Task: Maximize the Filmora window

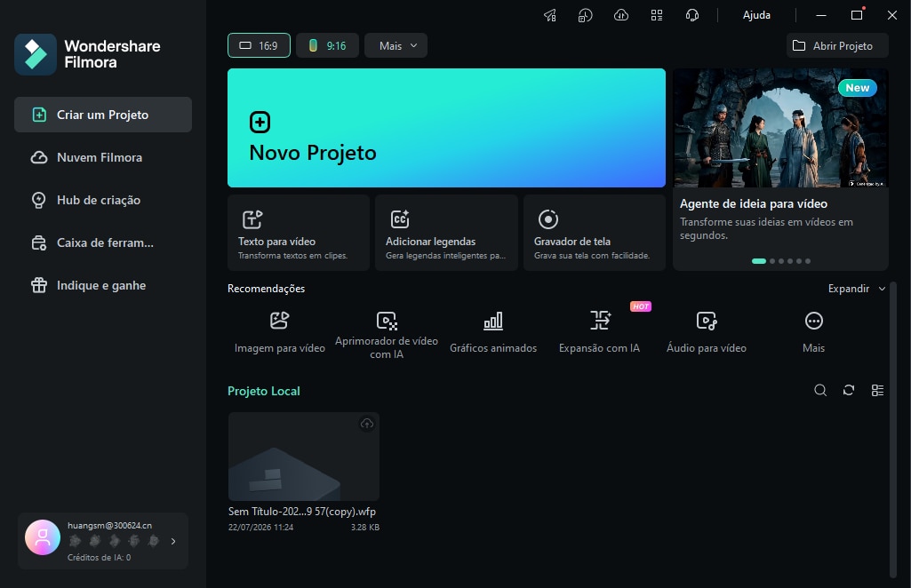Action: coord(857,15)
